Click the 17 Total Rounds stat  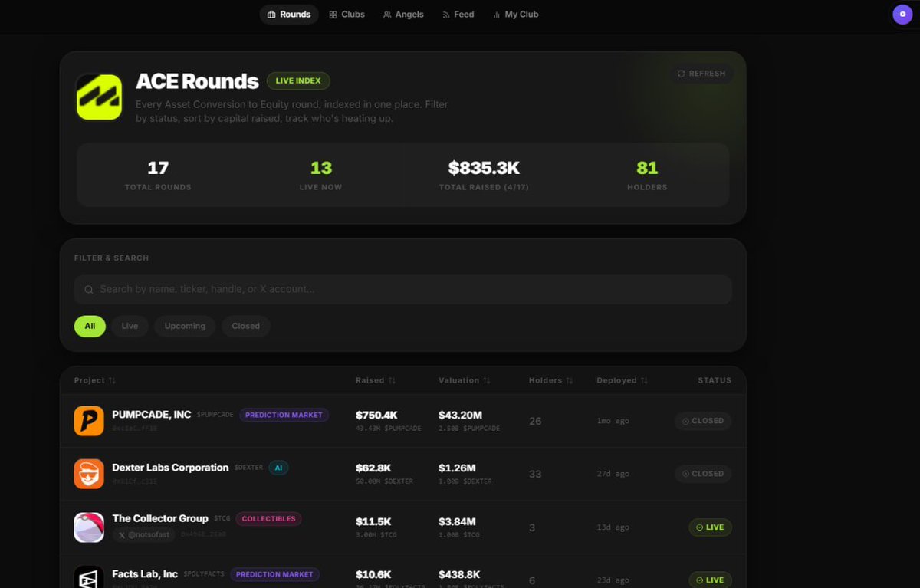[x=158, y=175]
